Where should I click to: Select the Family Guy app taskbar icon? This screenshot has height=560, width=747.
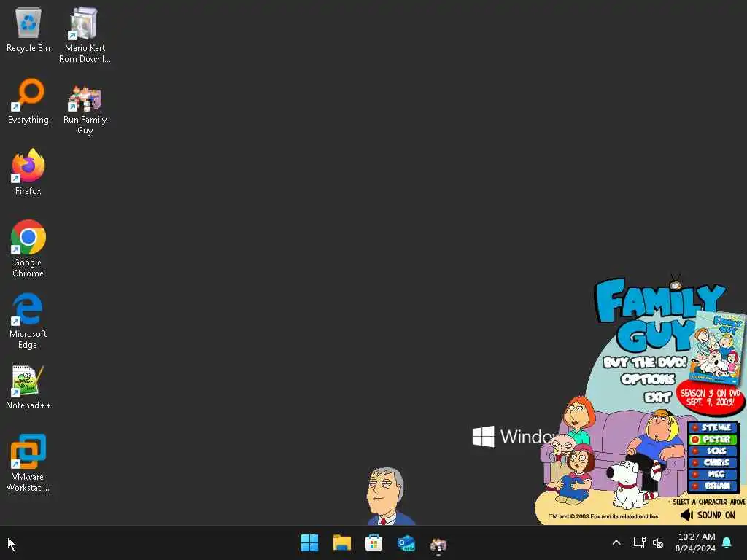tap(438, 544)
